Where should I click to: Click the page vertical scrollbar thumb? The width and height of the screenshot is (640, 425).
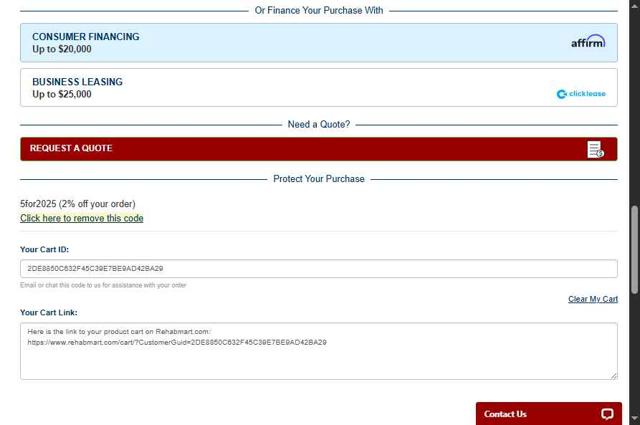[x=634, y=250]
